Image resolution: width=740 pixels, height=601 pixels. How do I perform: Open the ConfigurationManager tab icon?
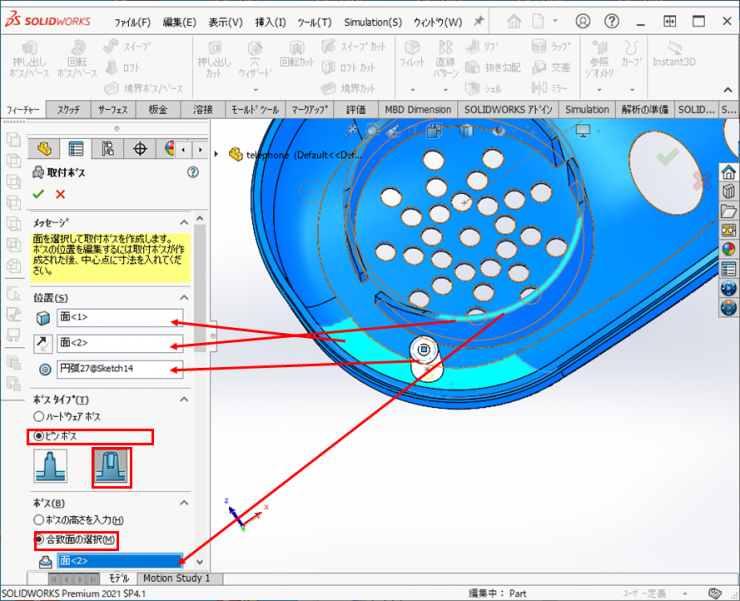[x=108, y=149]
